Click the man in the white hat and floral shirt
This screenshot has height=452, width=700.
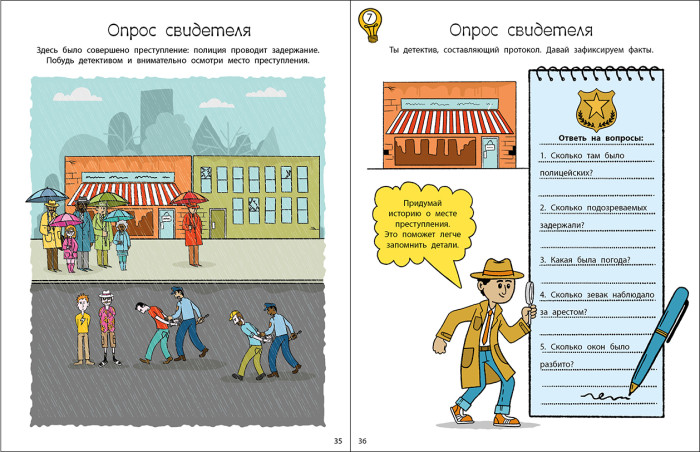[108, 328]
